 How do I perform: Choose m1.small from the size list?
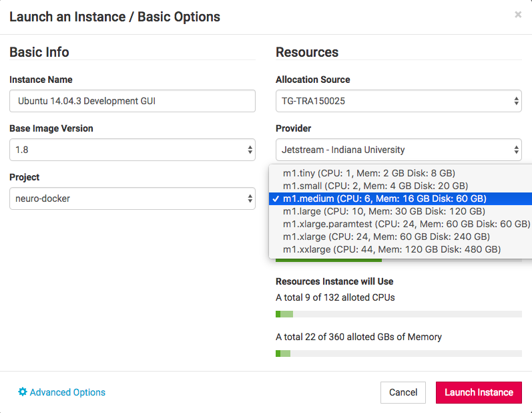(x=375, y=186)
